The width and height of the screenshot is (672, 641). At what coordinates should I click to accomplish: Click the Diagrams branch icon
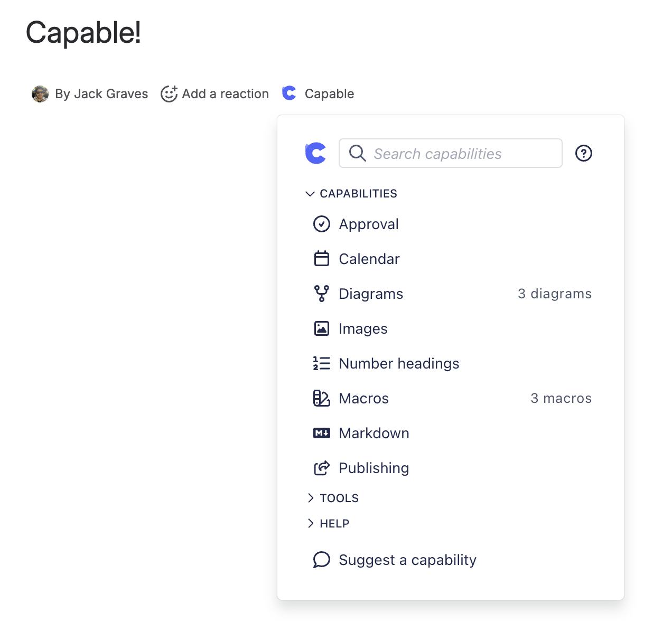tap(322, 294)
